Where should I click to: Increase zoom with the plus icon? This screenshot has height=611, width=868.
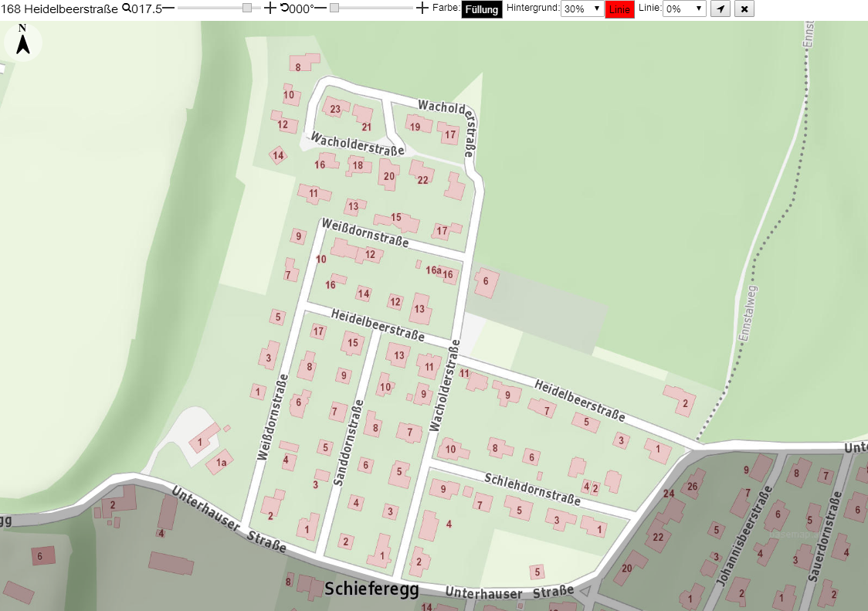click(270, 8)
